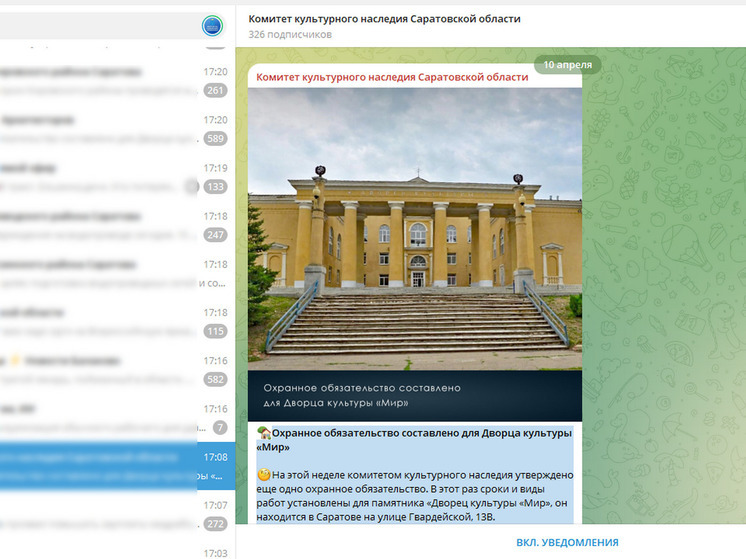Image resolution: width=746 pixels, height=559 pixels.
Task: Open chat with unread badge 582
Action: coord(118,370)
